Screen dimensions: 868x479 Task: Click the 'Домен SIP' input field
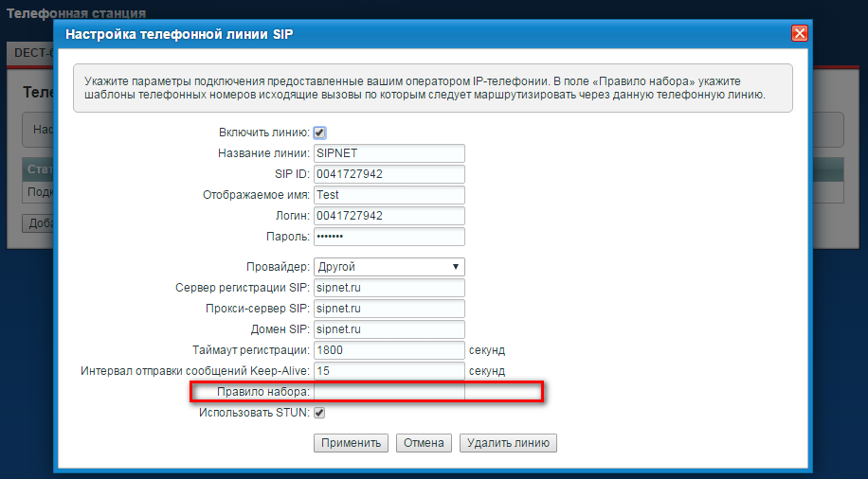click(389, 329)
